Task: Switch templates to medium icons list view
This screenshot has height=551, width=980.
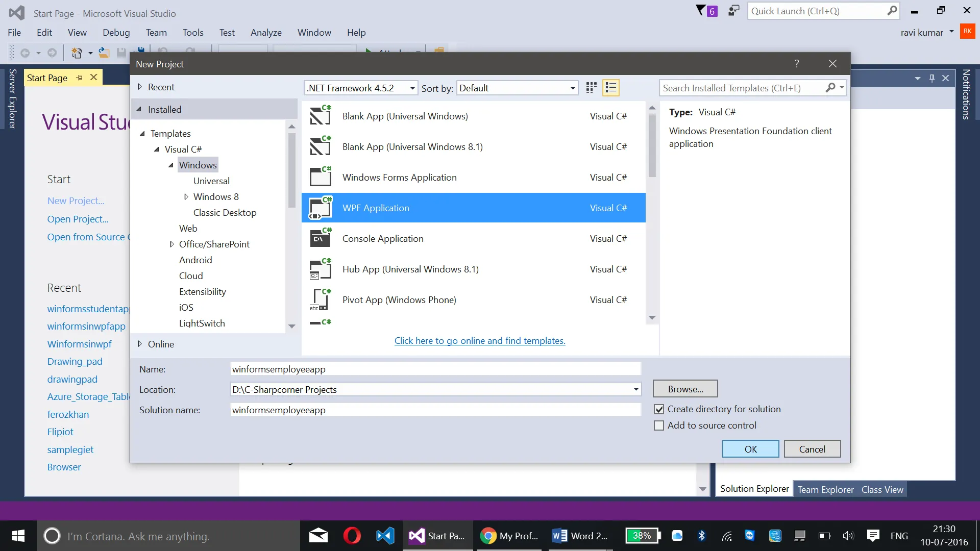Action: pyautogui.click(x=610, y=88)
